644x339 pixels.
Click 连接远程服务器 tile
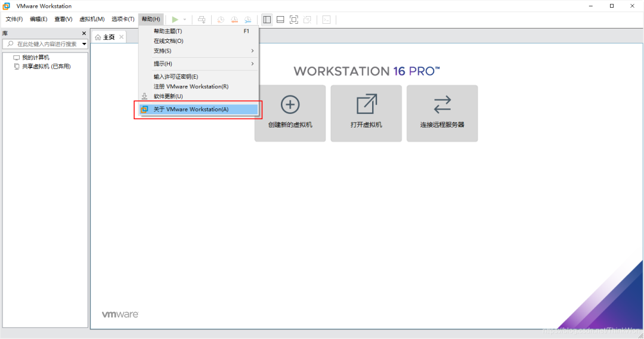[x=442, y=113]
